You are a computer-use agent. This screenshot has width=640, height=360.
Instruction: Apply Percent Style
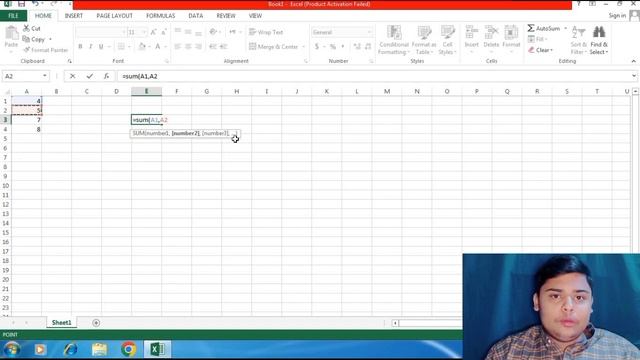tap(333, 47)
